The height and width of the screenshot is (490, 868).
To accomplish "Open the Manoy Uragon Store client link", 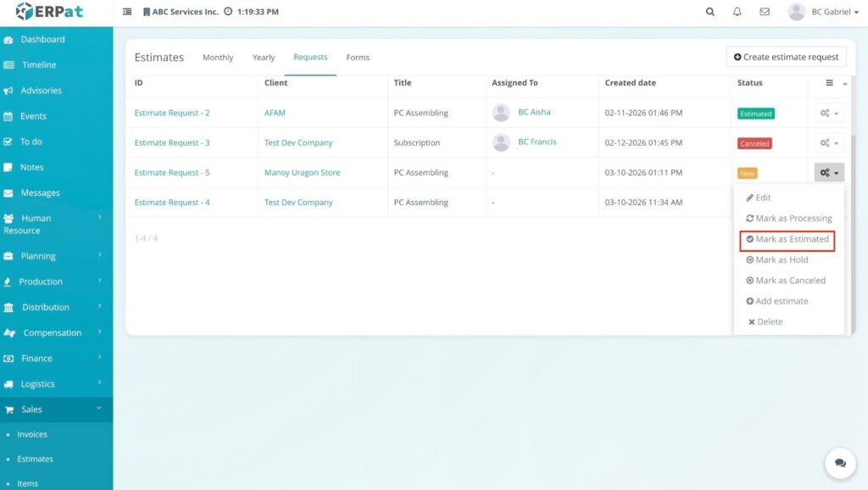I will (302, 173).
